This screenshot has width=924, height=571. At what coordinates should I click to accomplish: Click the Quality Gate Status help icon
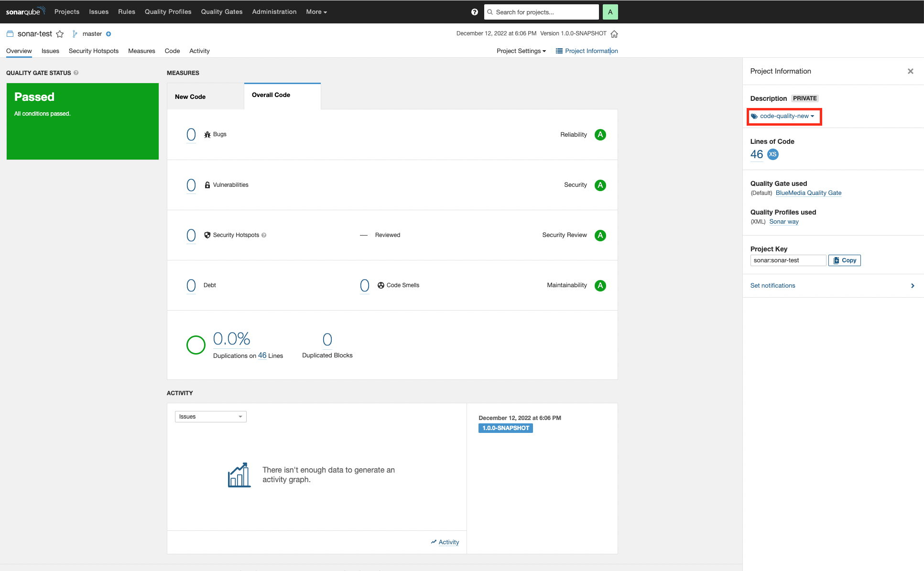coord(76,73)
